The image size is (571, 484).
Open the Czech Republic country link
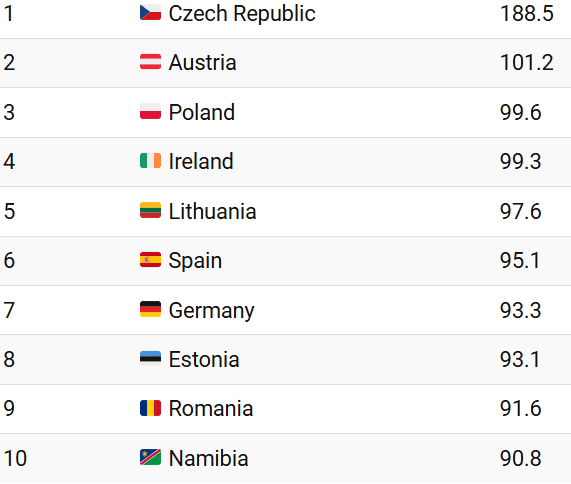pyautogui.click(x=242, y=14)
